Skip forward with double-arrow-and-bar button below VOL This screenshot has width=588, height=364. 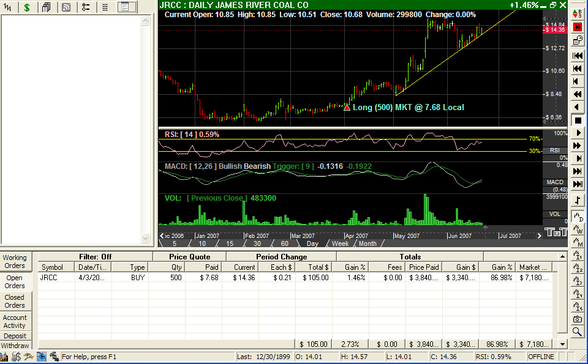[x=578, y=171]
